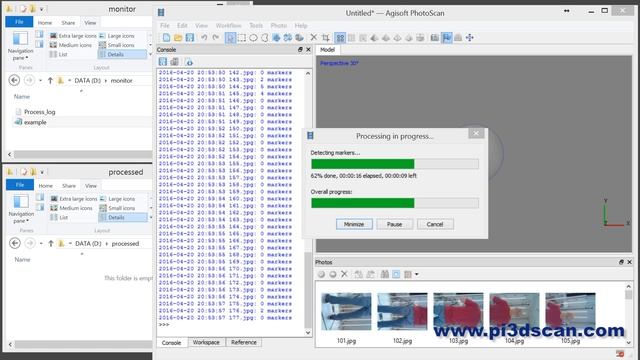Click Minimize in the processing dialog

pyautogui.click(x=354, y=224)
